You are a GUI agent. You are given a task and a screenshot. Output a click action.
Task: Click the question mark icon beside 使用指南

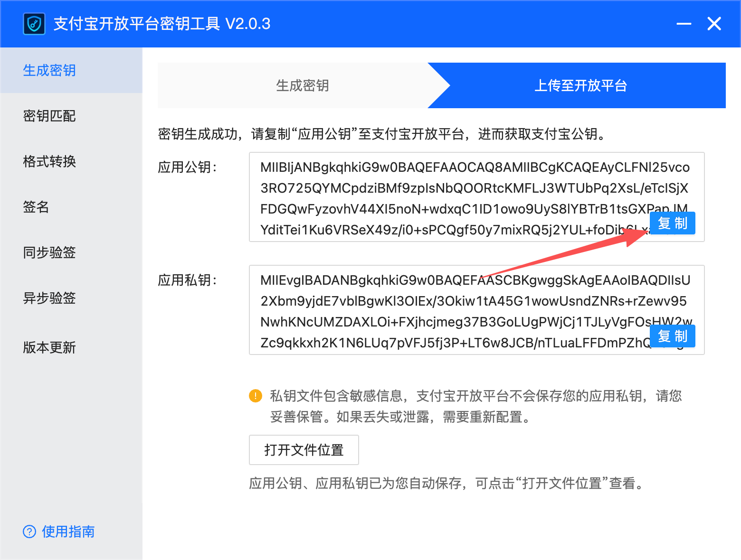(x=29, y=532)
